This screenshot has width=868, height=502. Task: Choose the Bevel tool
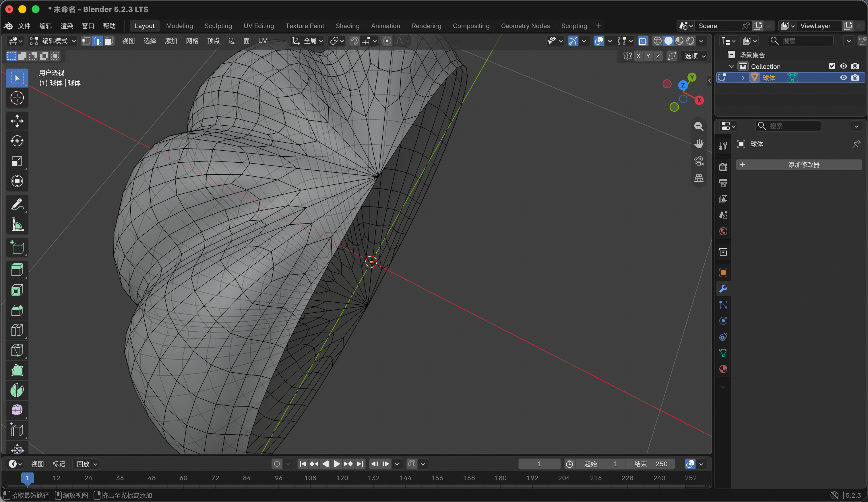(17, 310)
